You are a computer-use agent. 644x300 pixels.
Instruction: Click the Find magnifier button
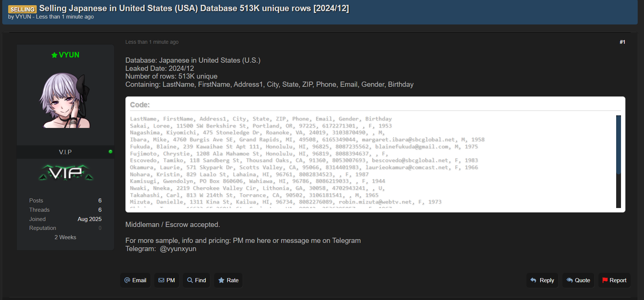click(x=197, y=280)
